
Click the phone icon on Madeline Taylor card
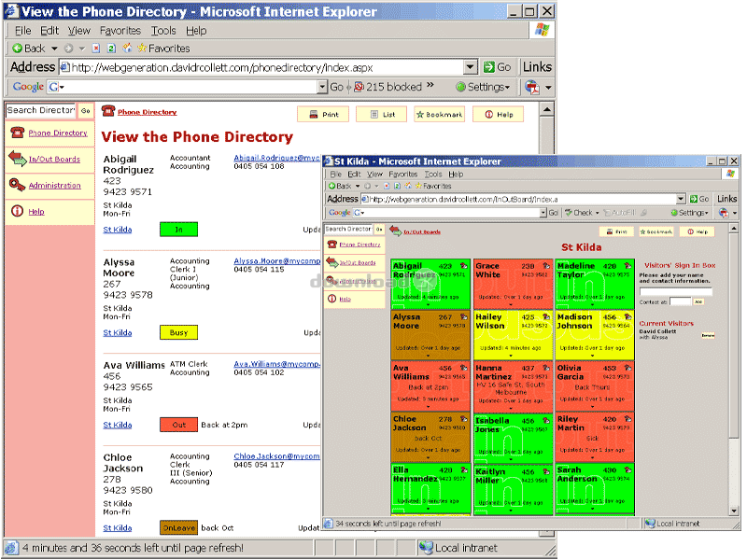pyautogui.click(x=627, y=265)
